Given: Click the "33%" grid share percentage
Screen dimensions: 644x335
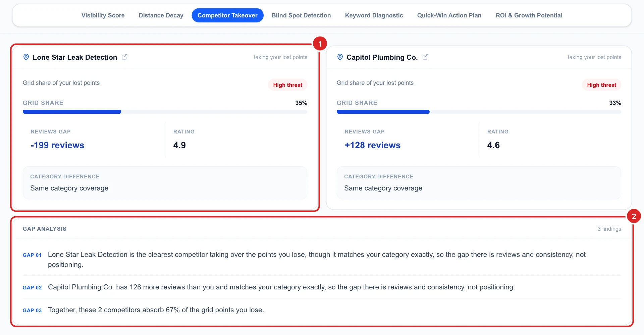Looking at the screenshot, I should 615,103.
